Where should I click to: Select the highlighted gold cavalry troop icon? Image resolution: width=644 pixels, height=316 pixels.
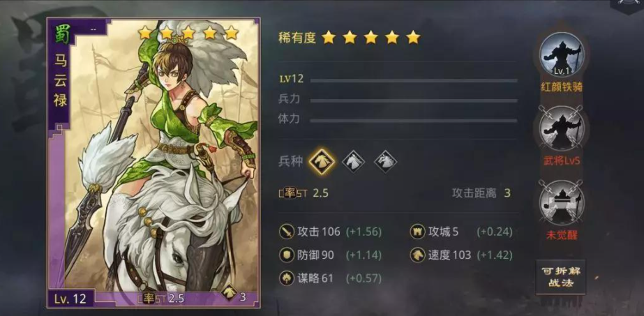pyautogui.click(x=322, y=161)
